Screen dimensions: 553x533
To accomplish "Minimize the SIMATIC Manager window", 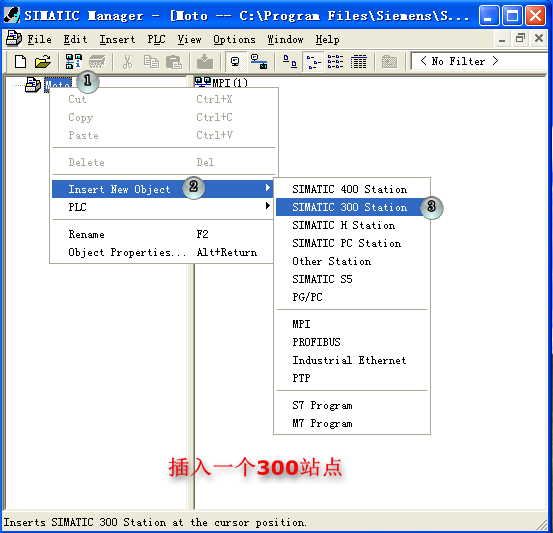I will tap(489, 16).
